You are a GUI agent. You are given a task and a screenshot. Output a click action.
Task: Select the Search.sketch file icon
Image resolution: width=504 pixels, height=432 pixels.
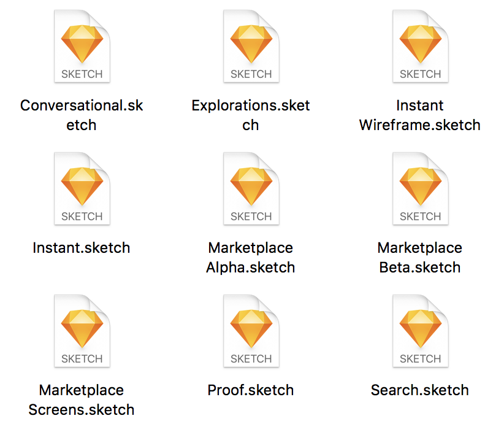coord(420,331)
